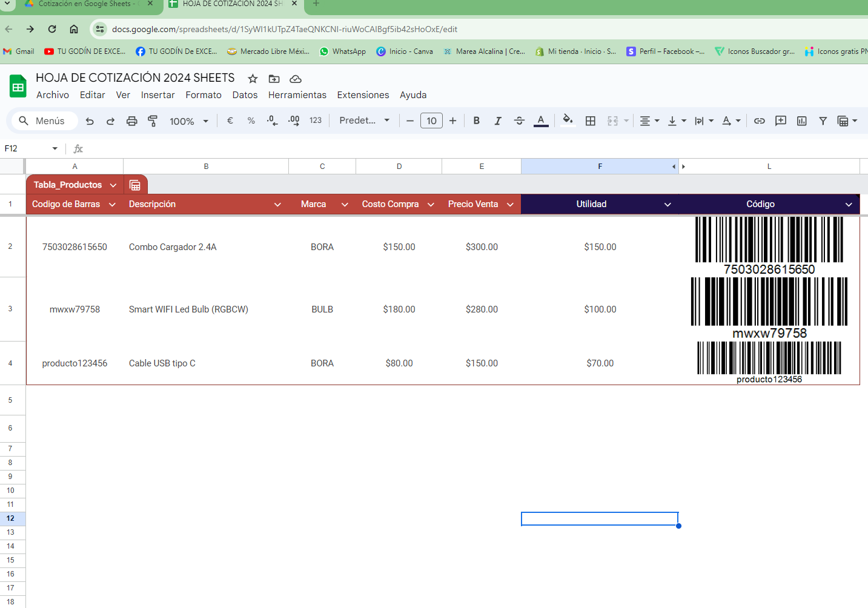The width and height of the screenshot is (868, 608).
Task: Open Costo Compra column dropdown arrow
Action: [431, 205]
